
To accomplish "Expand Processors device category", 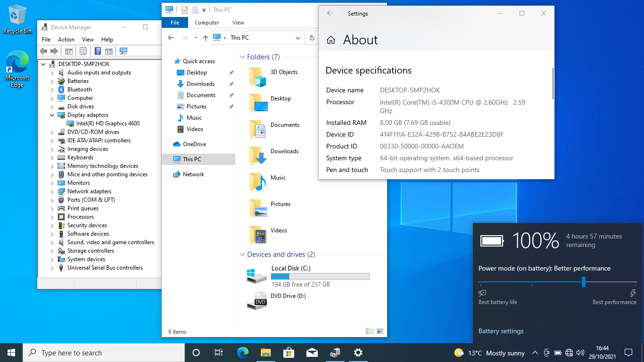I will [52, 217].
